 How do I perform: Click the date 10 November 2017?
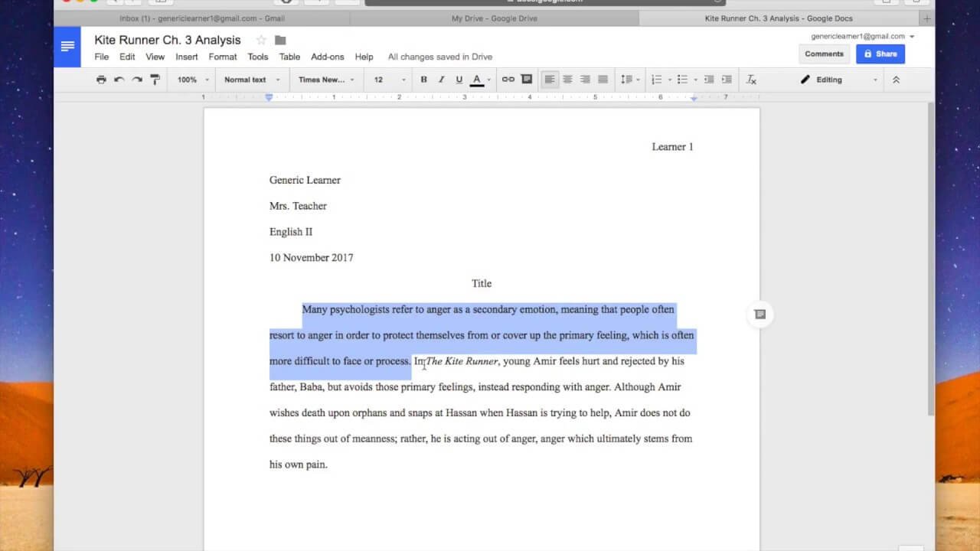[312, 257]
